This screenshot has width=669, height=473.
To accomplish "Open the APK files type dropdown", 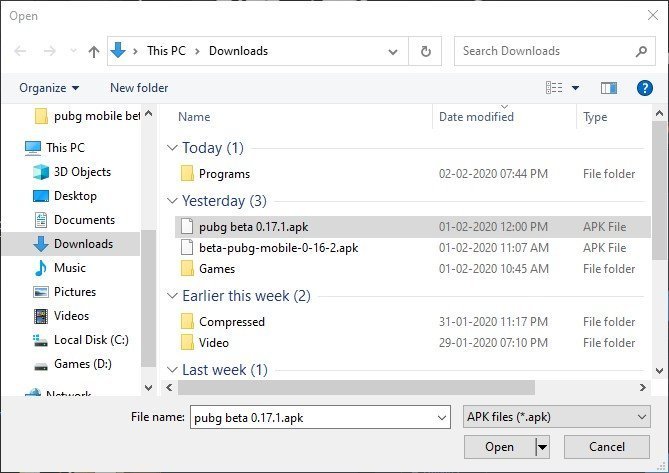I will [557, 417].
